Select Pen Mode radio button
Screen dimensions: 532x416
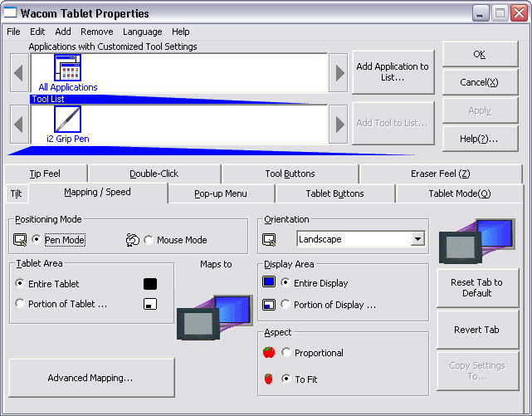tap(37, 239)
